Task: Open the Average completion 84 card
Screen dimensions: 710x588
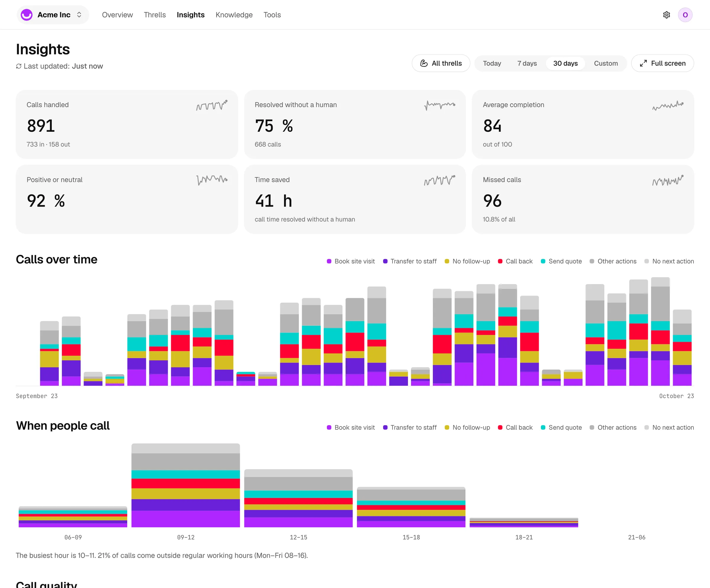Action: [583, 124]
